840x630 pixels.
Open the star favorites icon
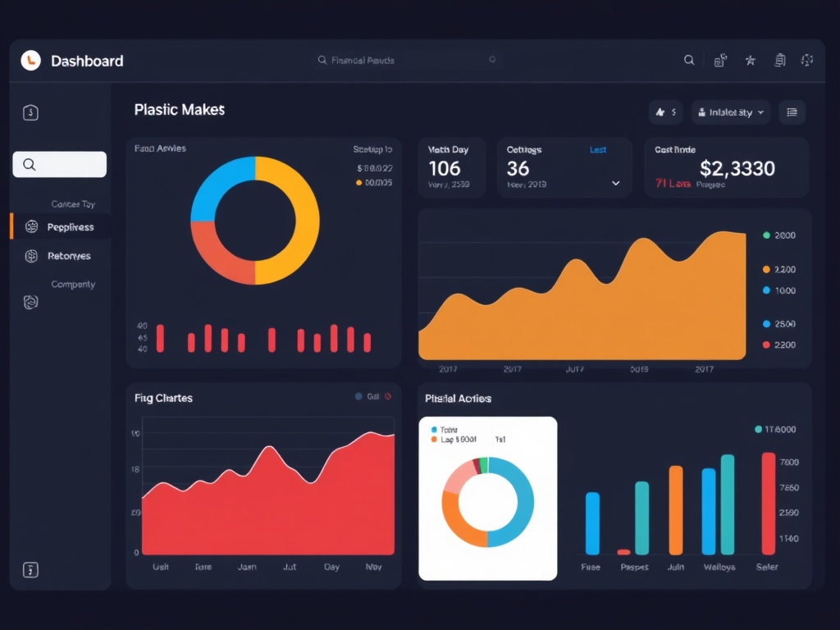click(750, 60)
